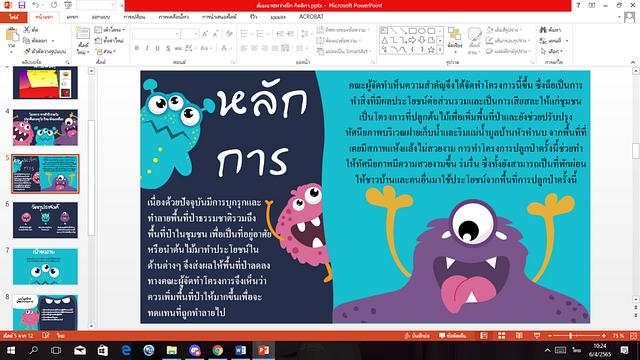
Task: Click the Undo arrow icon
Action: 36,5
